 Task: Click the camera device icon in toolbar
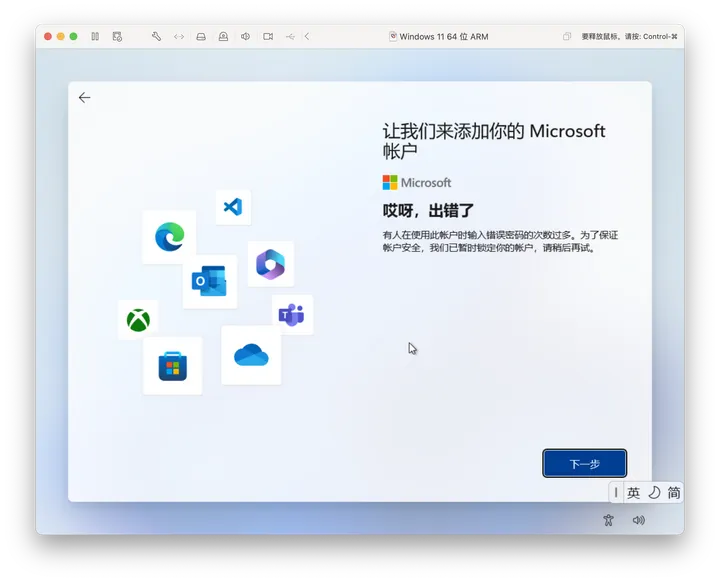click(x=268, y=36)
